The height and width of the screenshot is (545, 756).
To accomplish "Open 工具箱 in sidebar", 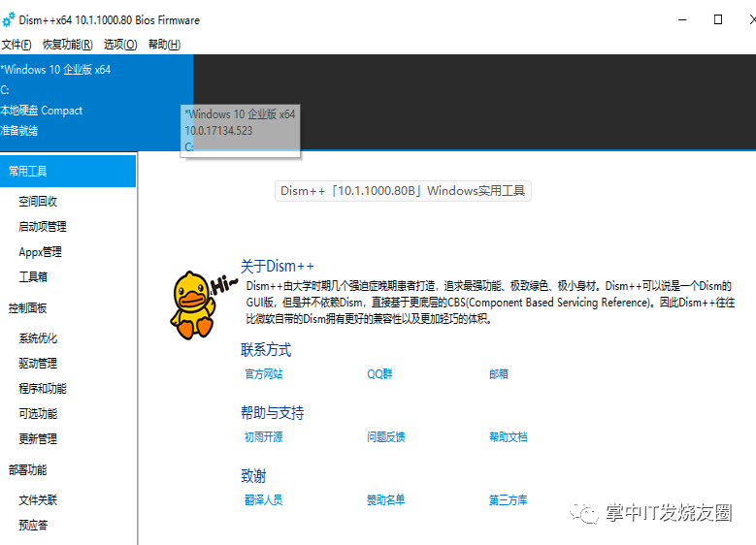I will [33, 276].
